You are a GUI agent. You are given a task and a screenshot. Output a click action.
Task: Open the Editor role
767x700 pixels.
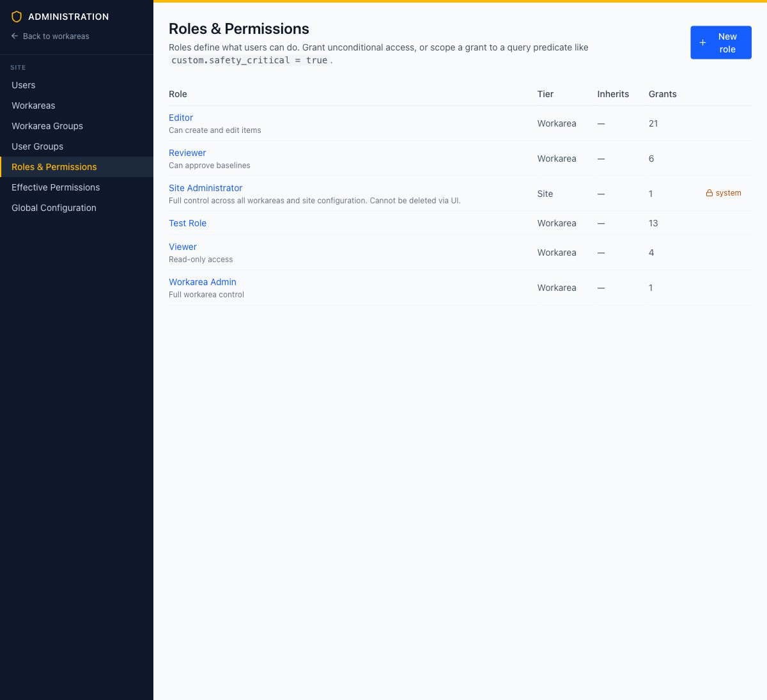pyautogui.click(x=181, y=118)
